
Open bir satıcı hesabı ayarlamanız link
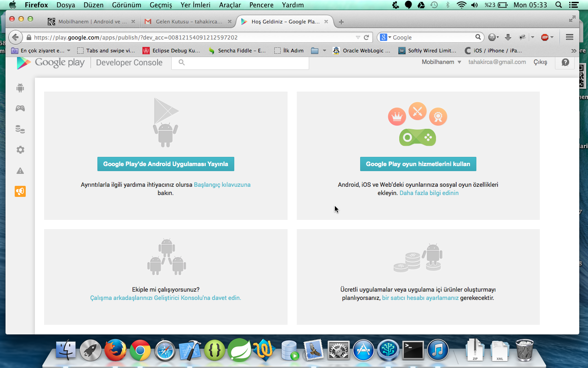point(420,298)
